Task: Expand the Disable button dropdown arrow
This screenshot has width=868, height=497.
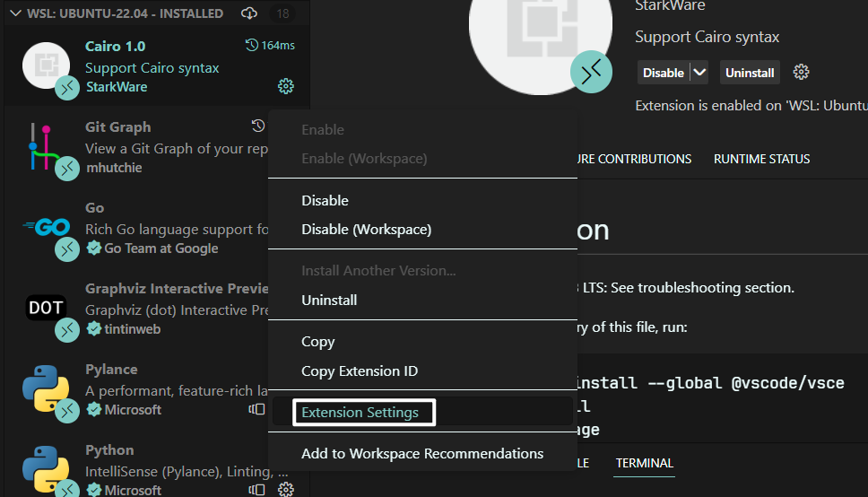Action: coord(699,73)
